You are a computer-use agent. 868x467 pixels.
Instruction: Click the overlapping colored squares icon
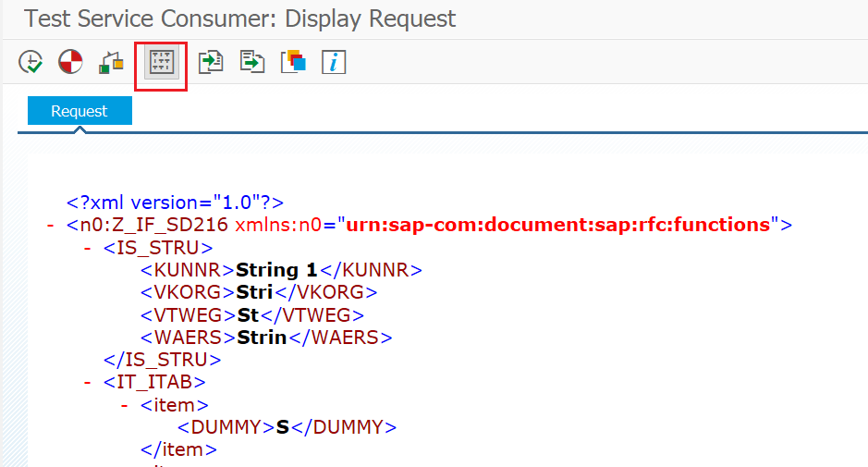coord(293,61)
